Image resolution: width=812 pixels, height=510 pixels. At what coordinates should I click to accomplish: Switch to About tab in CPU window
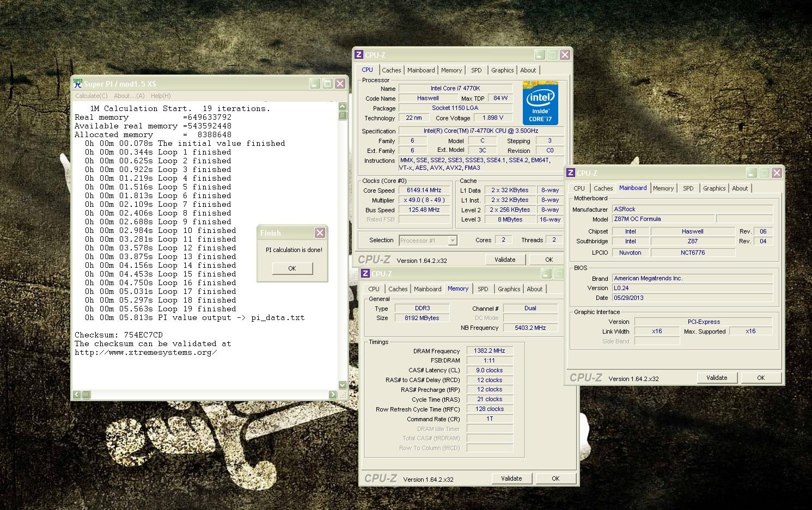528,70
